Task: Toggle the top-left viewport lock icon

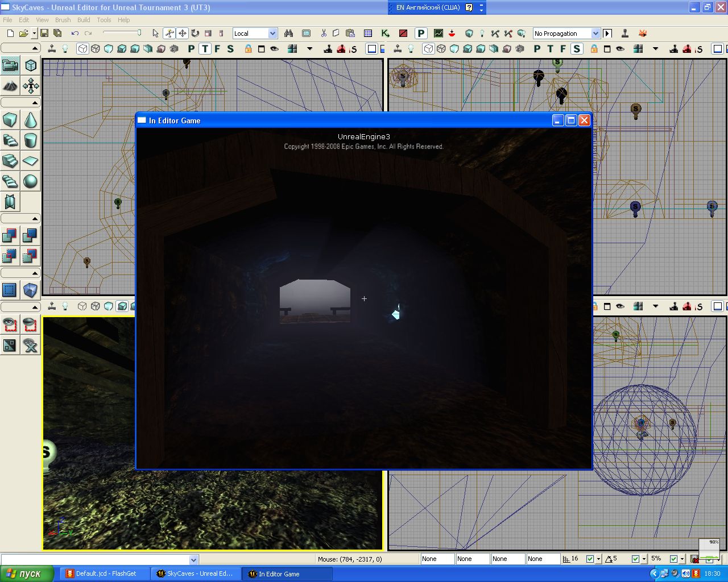Action: coord(248,49)
